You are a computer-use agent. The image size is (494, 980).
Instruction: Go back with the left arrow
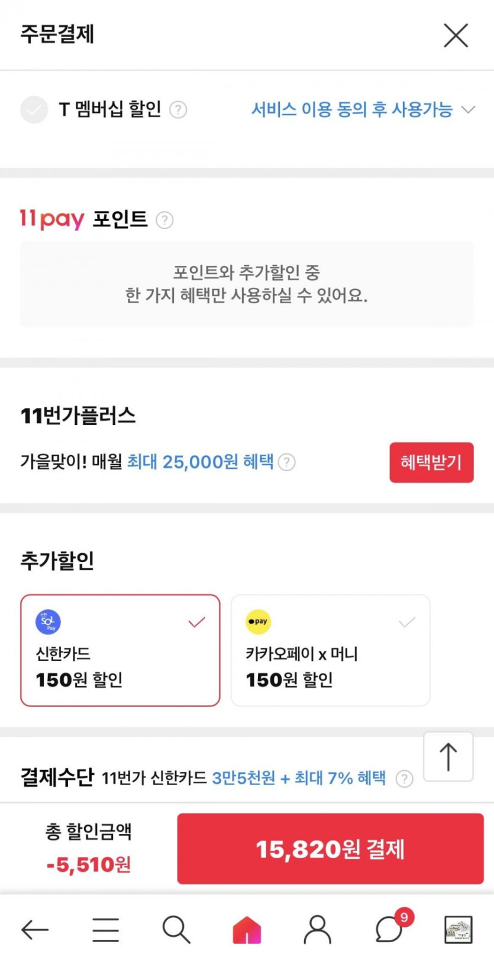[x=35, y=930]
